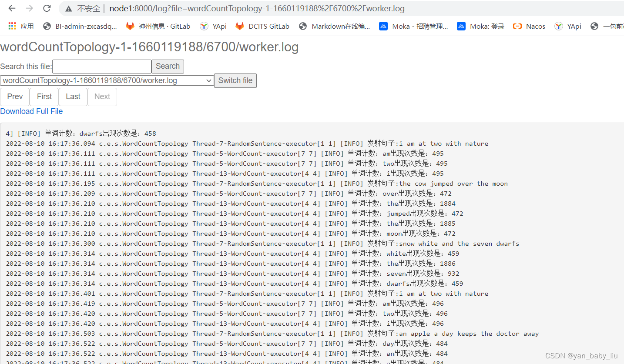Click the Search button
The image size is (624, 364).
coord(168,67)
